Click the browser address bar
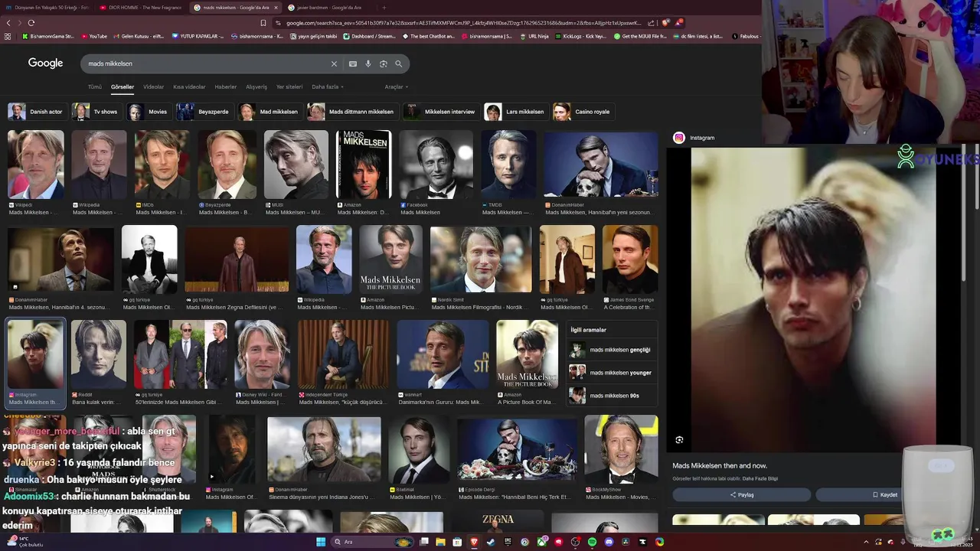This screenshot has width=980, height=551. coord(463,23)
